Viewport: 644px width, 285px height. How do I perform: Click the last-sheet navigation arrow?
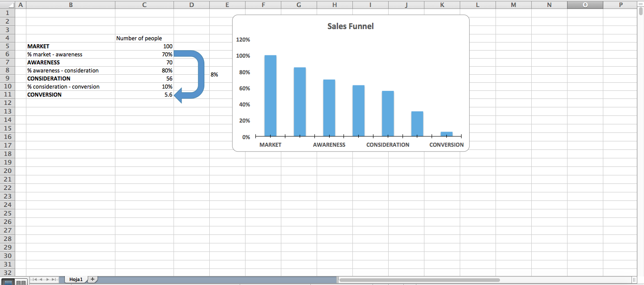[x=54, y=279]
